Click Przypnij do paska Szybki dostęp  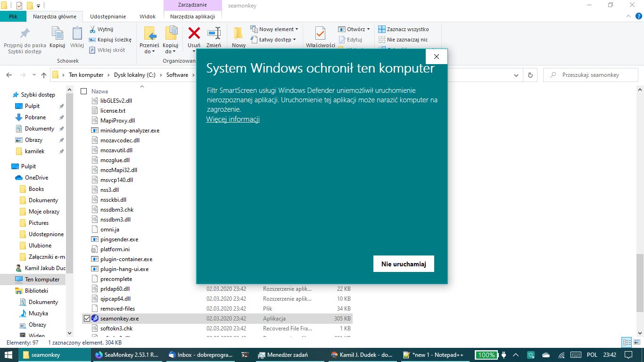tap(25, 40)
